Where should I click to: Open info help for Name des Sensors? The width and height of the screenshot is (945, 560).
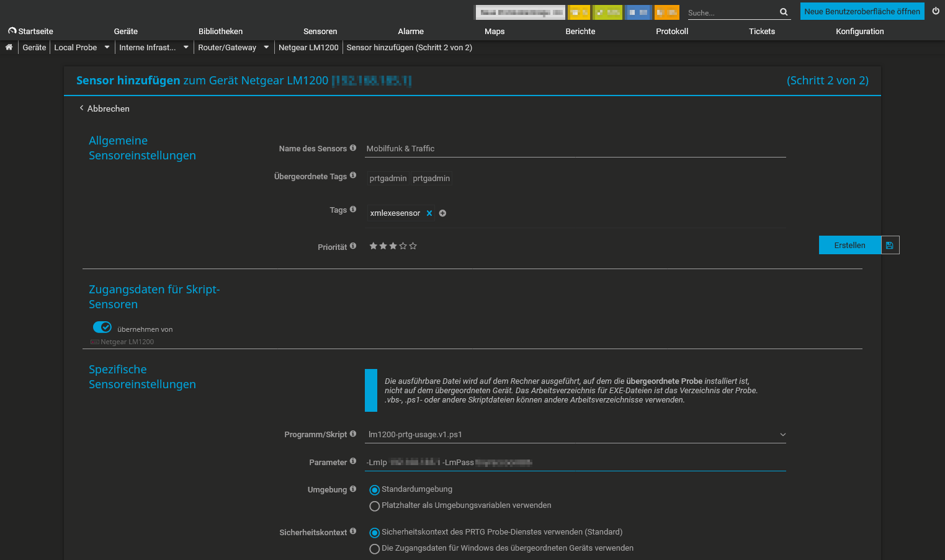click(353, 148)
